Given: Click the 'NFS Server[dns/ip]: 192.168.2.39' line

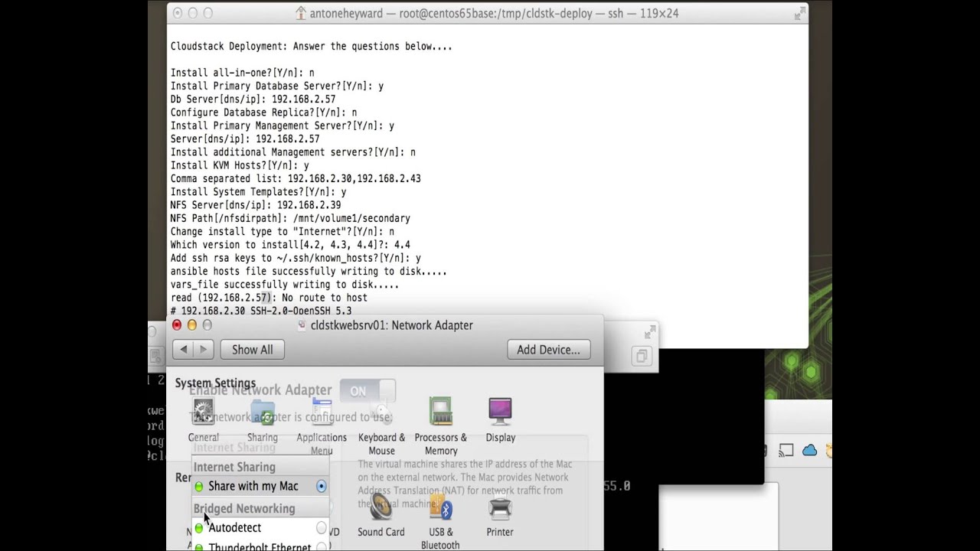Looking at the screenshot, I should tap(256, 205).
